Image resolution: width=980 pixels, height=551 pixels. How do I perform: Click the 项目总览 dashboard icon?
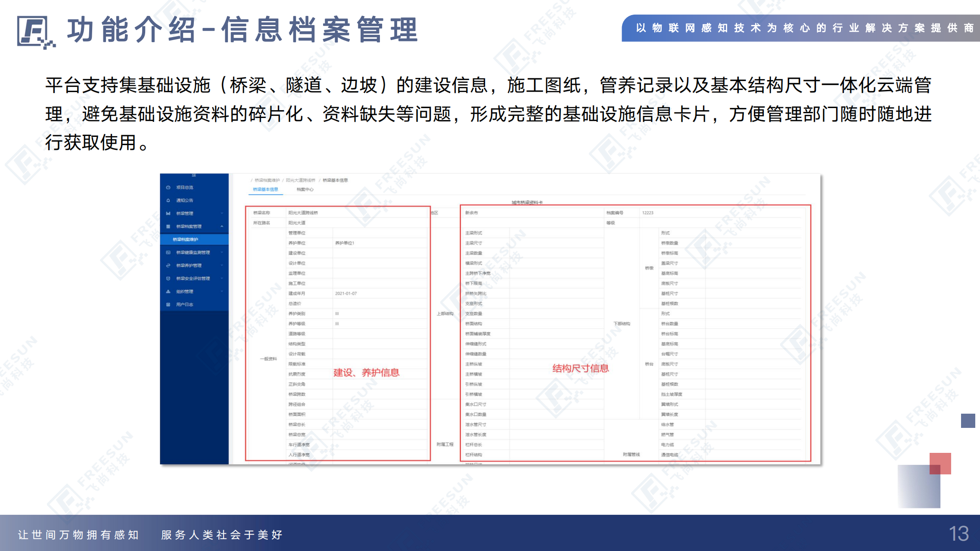pyautogui.click(x=168, y=188)
